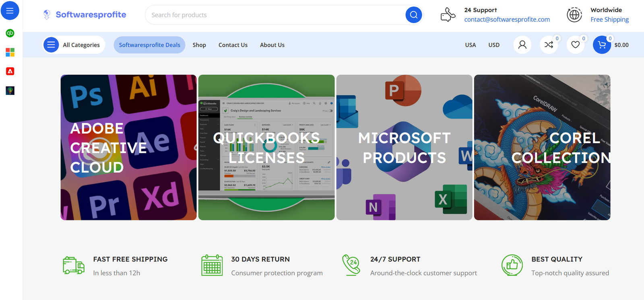The height and width of the screenshot is (300, 644).
Task: Click the 24/7 SUPPORT heading
Action: [395, 259]
